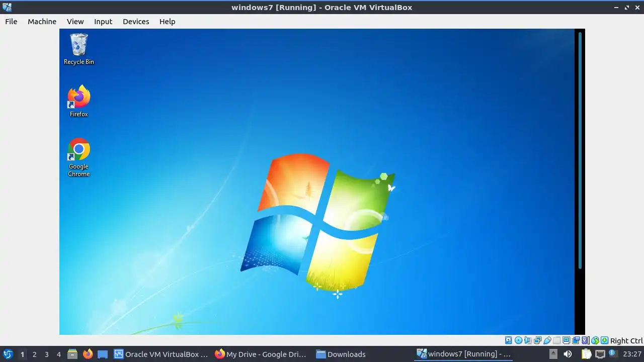Switch to workspace 3

tap(46, 354)
